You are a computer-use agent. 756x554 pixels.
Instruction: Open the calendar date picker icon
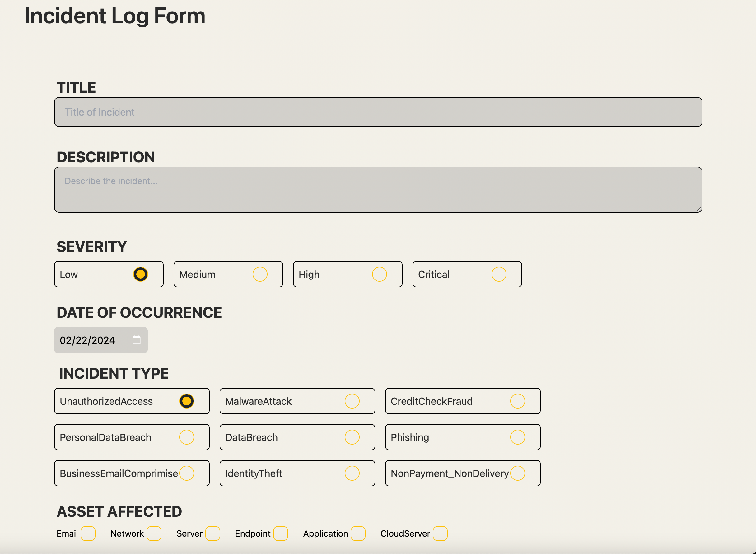[x=136, y=340]
